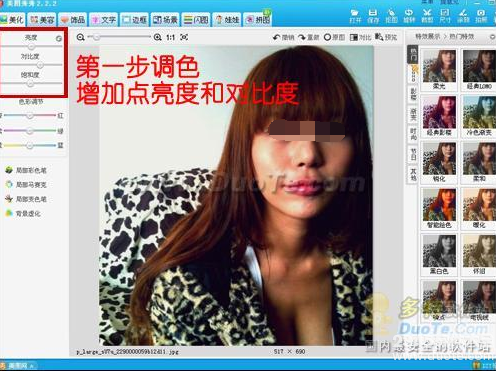496x371 pixels.
Task: Toggle the 对比 compare view
Action: [360, 37]
